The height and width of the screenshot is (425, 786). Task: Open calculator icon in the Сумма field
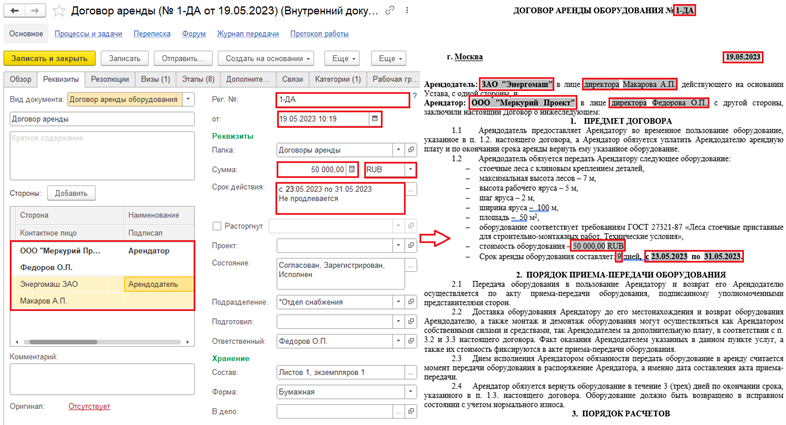[x=352, y=169]
